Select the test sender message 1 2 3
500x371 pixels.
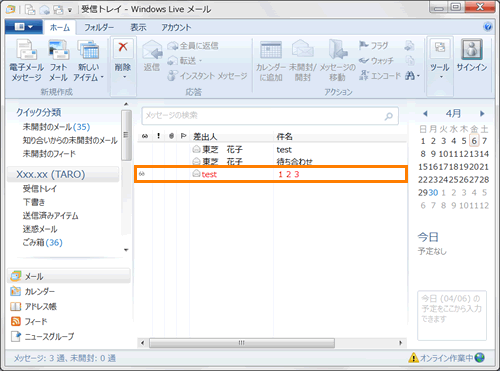(x=271, y=174)
